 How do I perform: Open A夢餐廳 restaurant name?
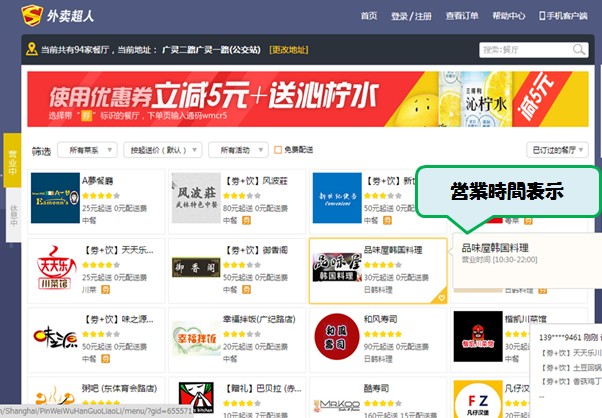point(98,181)
